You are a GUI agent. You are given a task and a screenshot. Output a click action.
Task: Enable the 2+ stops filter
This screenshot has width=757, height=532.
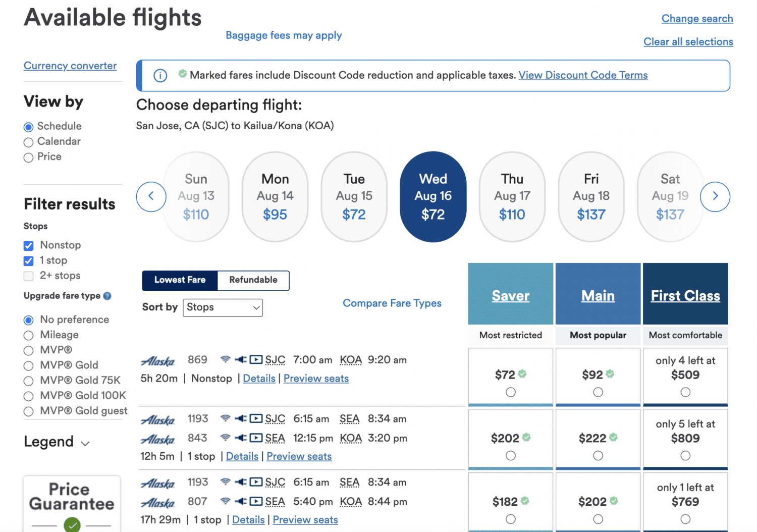[x=28, y=276]
